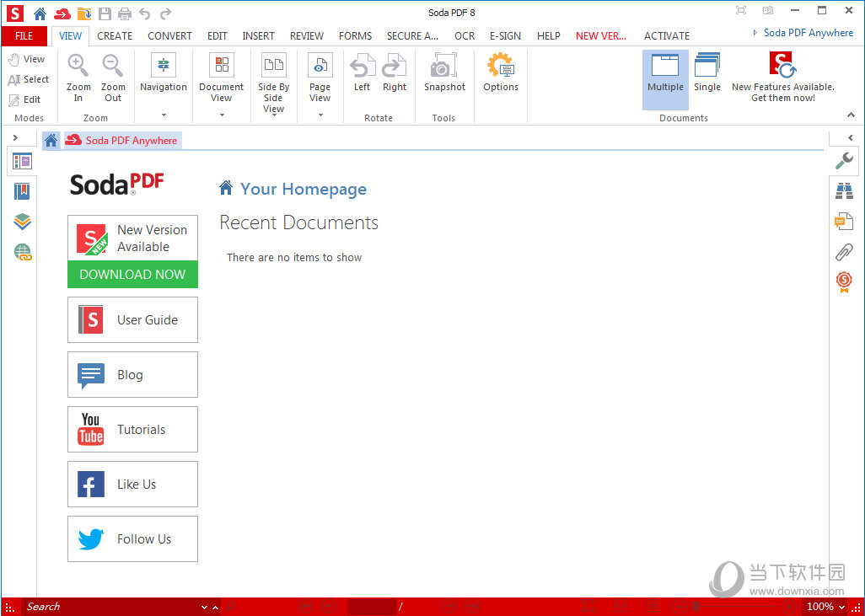Open the User Guide button
Image resolution: width=865 pixels, height=616 pixels.
point(132,320)
